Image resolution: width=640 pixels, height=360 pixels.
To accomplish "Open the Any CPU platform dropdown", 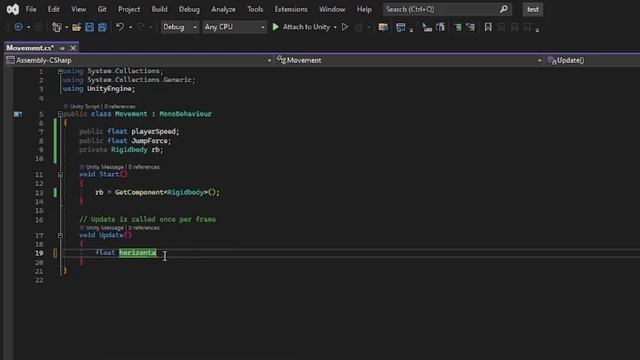I will pos(235,27).
